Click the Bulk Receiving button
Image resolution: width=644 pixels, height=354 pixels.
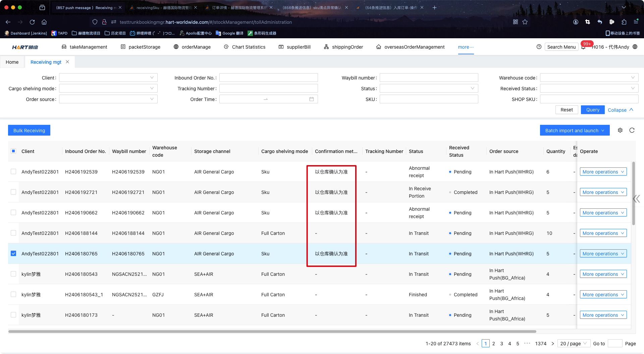click(x=29, y=131)
